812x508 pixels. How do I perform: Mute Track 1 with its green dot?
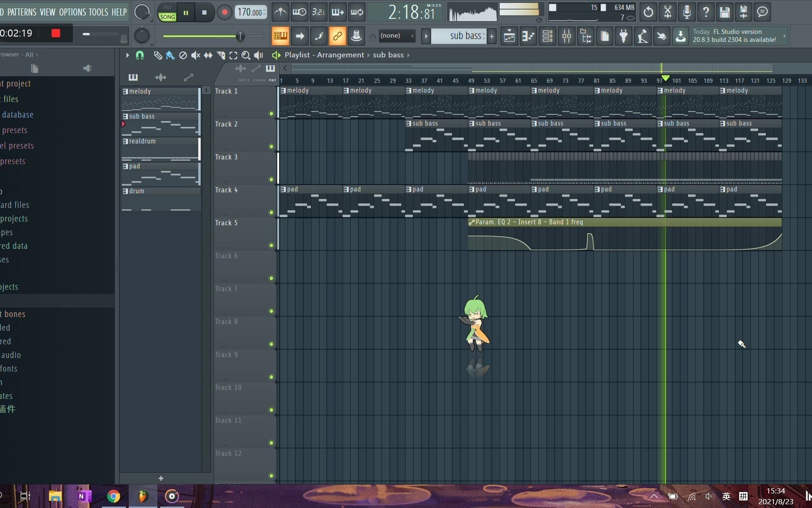tap(271, 113)
